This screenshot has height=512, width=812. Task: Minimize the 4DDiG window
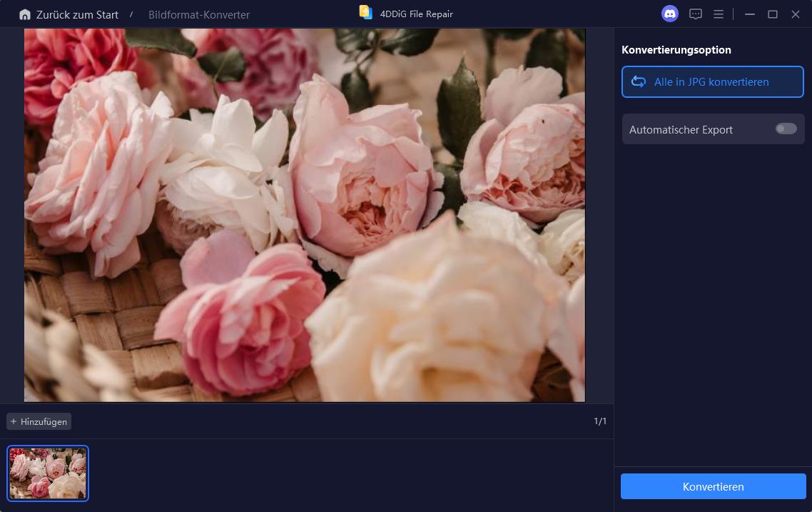point(749,14)
